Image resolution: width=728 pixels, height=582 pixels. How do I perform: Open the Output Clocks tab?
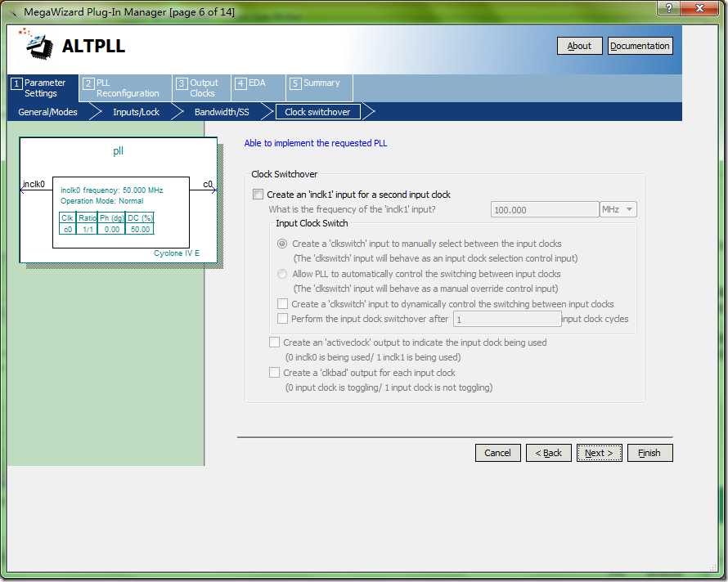201,87
